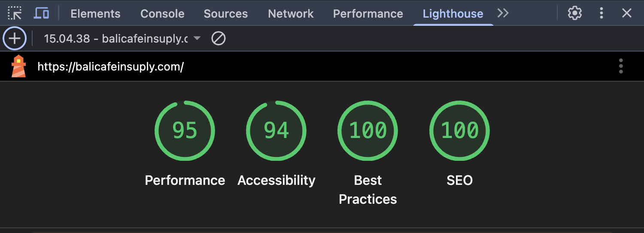
Task: Jump to Performance score gauge 95
Action: 185,131
